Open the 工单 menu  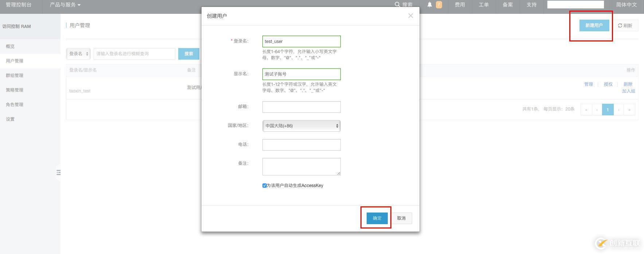click(x=484, y=5)
